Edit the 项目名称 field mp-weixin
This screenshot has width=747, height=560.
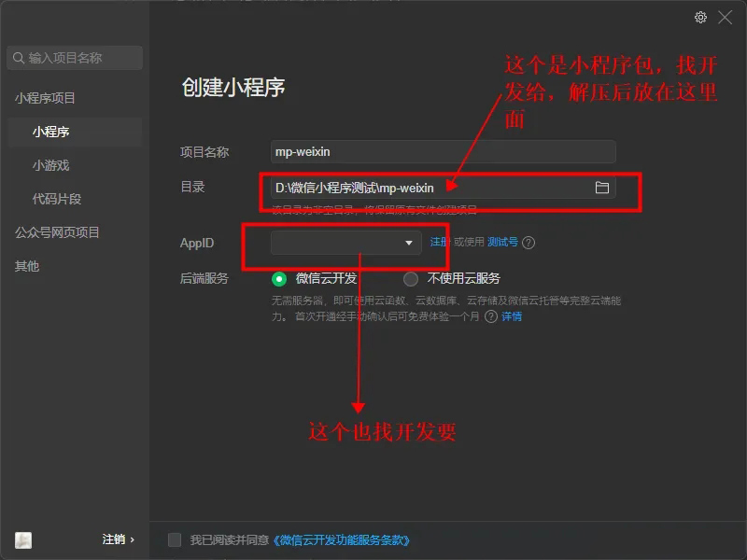[x=443, y=152]
